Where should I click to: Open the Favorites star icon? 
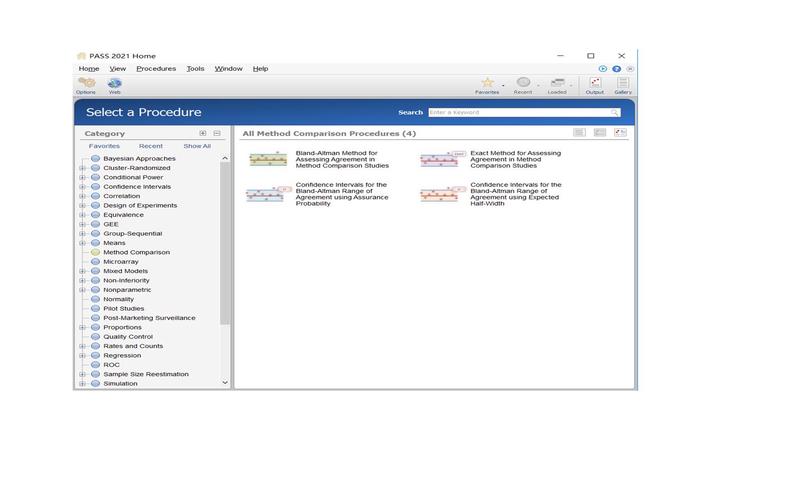click(488, 83)
